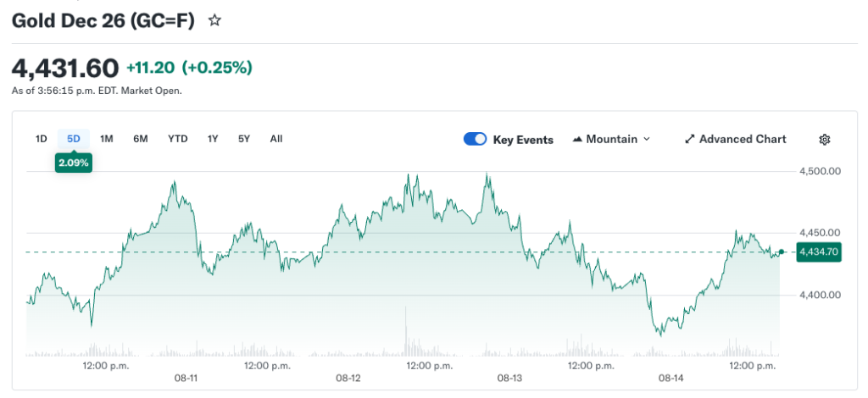Open chart settings gear icon
This screenshot has height=398, width=868.
[x=824, y=139]
